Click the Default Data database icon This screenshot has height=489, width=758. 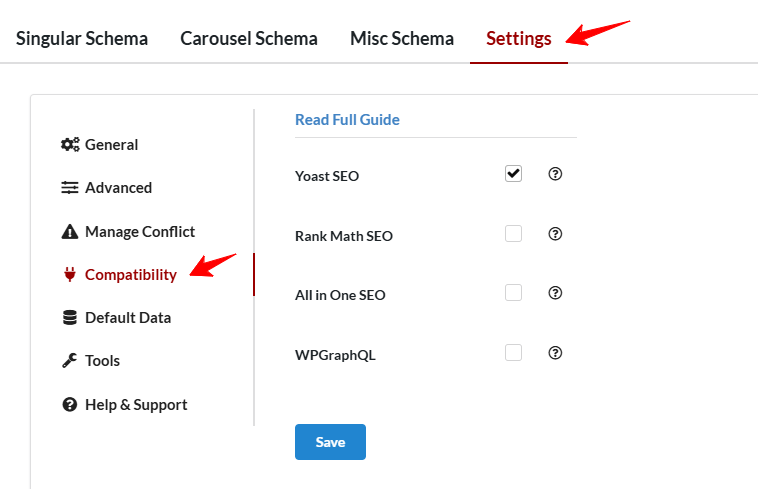click(70, 318)
